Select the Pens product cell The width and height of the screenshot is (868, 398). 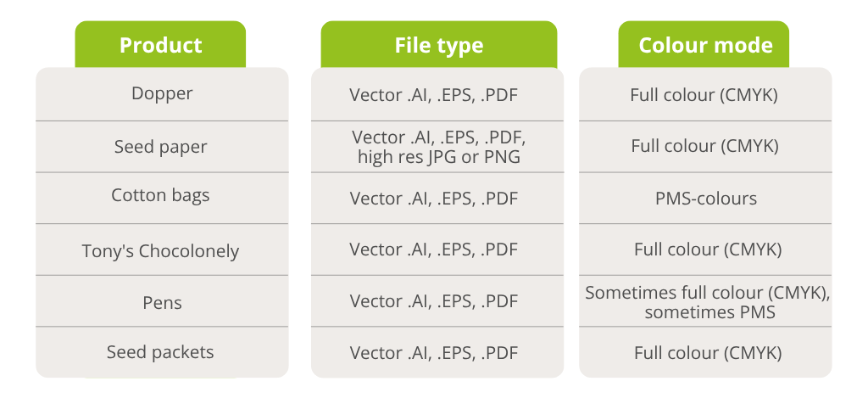point(162,302)
